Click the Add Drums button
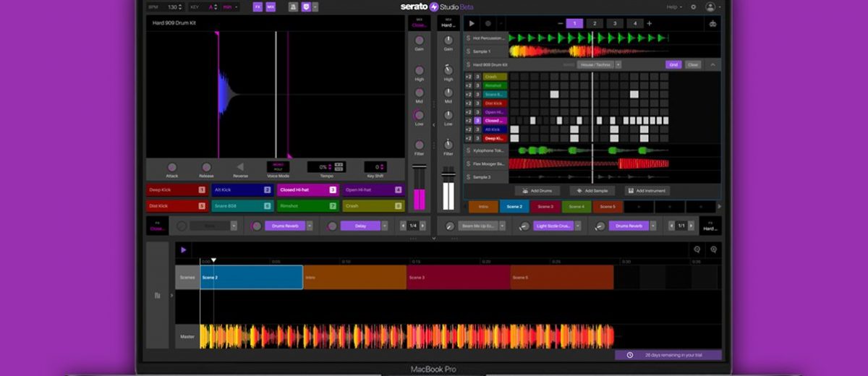Image resolution: width=868 pixels, height=376 pixels. point(537,191)
